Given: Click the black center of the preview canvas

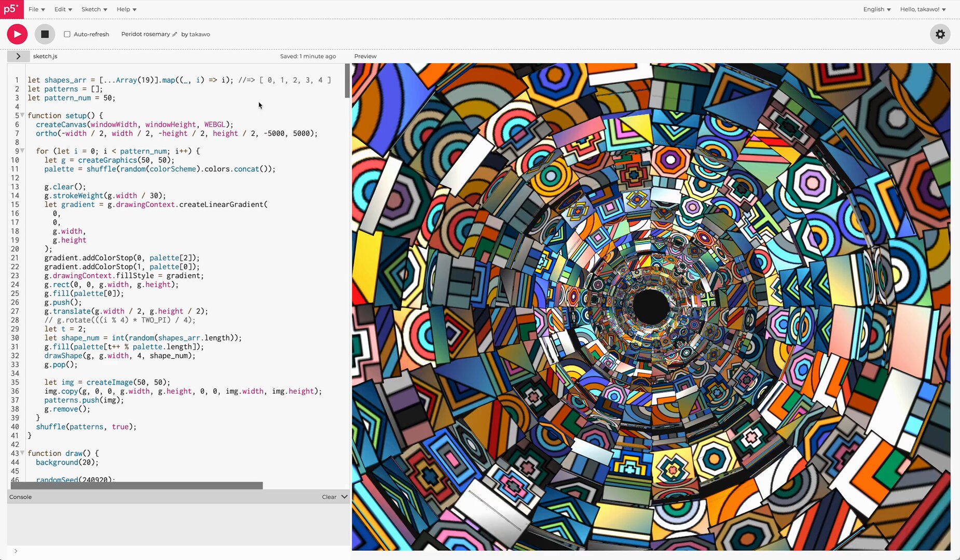Looking at the screenshot, I should coord(651,307).
